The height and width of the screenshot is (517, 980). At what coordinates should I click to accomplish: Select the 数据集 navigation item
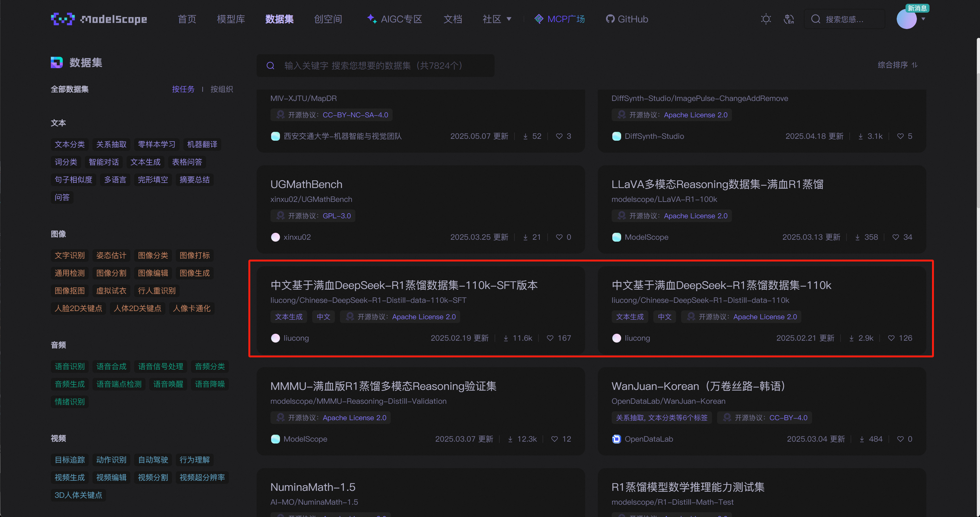tap(279, 19)
